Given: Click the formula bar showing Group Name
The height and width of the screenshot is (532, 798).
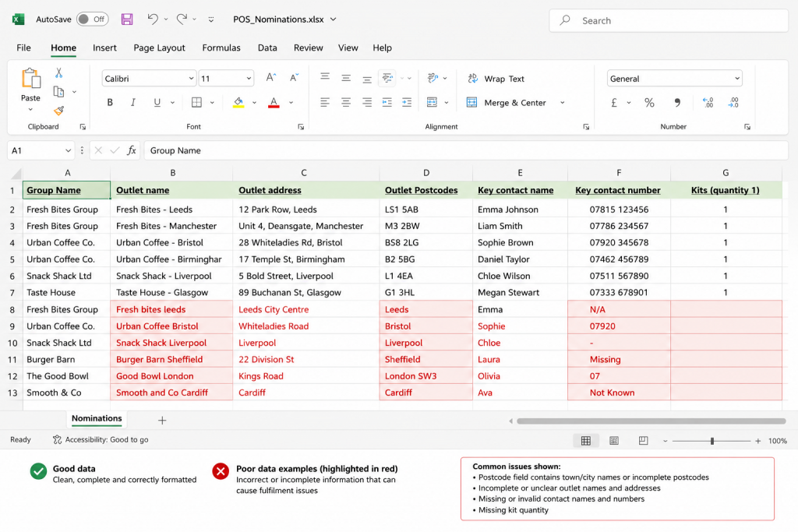Looking at the screenshot, I should (x=466, y=150).
